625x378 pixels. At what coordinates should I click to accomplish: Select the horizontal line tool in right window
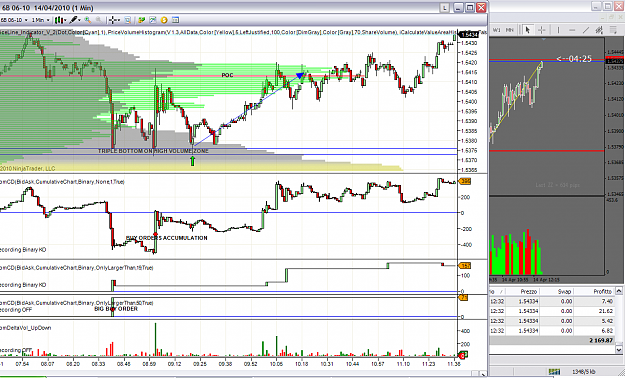point(572,30)
